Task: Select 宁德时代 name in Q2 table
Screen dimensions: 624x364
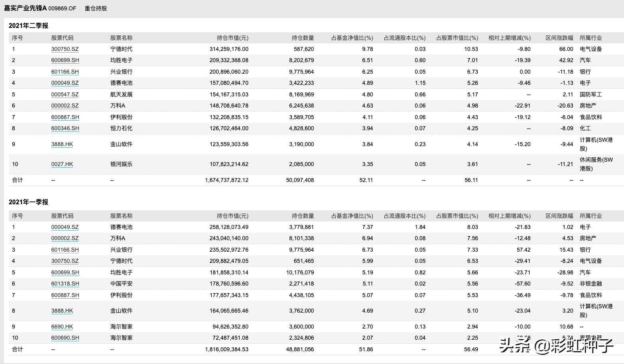Action: coord(122,49)
